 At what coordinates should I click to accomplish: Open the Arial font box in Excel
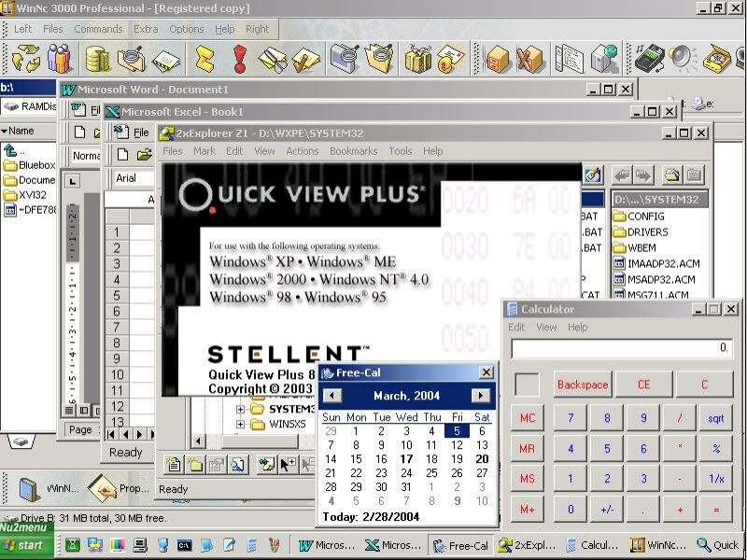[x=133, y=178]
